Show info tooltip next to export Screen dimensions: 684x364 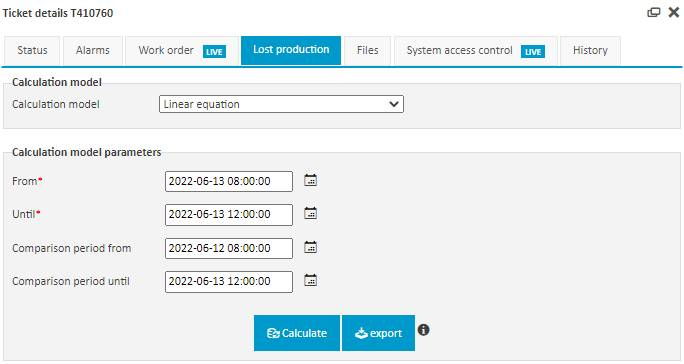coord(423,330)
